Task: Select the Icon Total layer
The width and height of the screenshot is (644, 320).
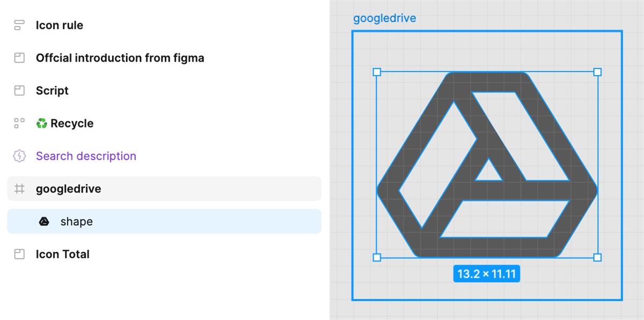Action: pyautogui.click(x=63, y=254)
